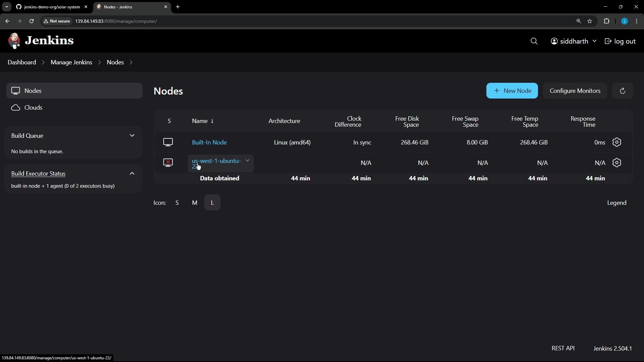Image resolution: width=644 pixels, height=362 pixels.
Task: Switch to jenkins-demo-org/solar-system browser tab
Action: coord(52,7)
